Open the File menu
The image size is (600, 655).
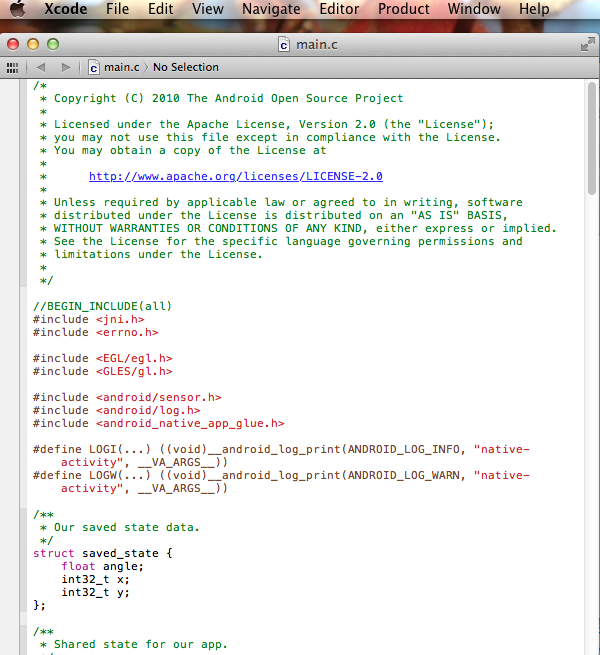117,9
